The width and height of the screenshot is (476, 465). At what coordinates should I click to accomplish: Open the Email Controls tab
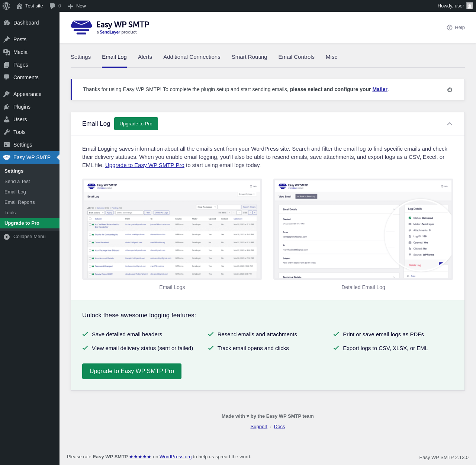296,57
